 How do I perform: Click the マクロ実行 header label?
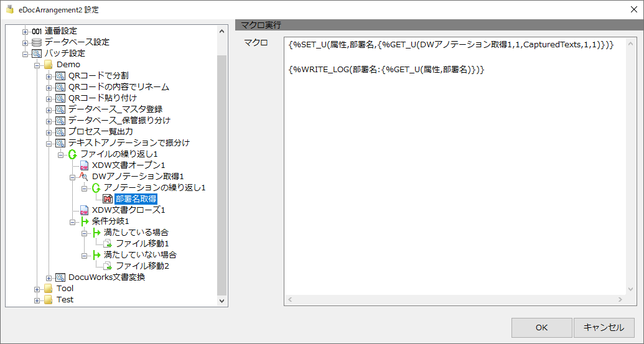[x=261, y=25]
